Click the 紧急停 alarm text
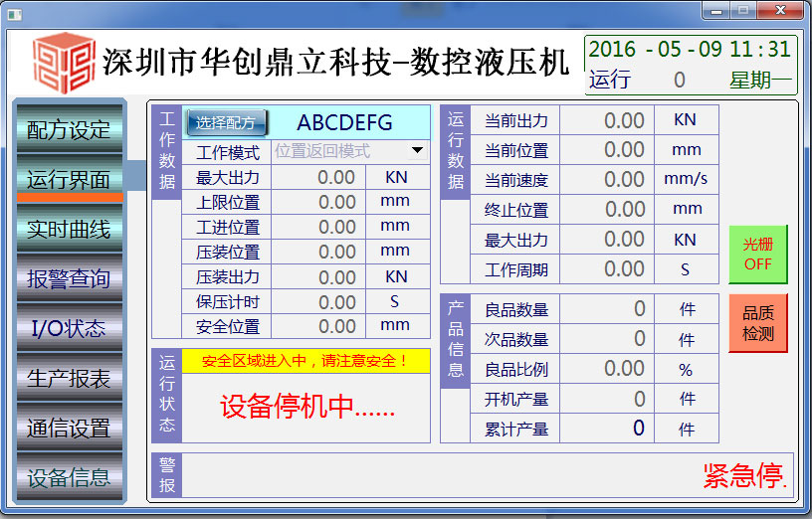 (745, 475)
